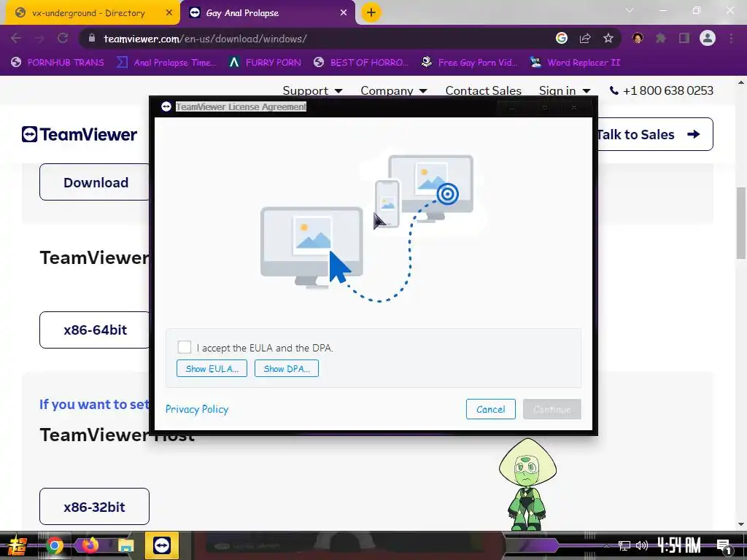Click the network icon in system tray
The image size is (747, 560).
tap(624, 545)
